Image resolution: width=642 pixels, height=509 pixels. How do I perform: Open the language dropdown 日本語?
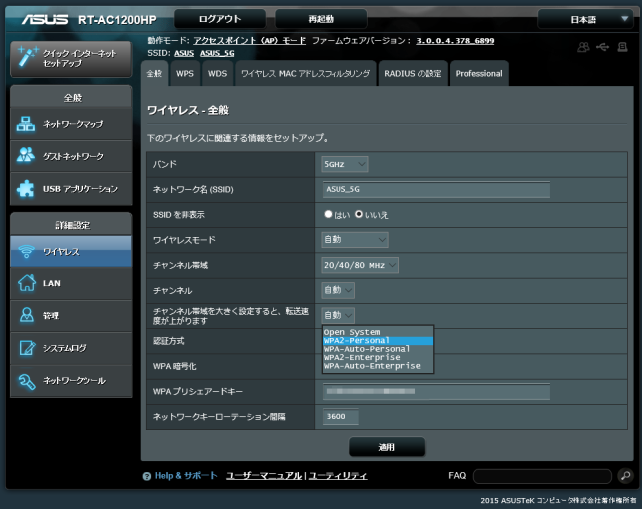pos(585,19)
